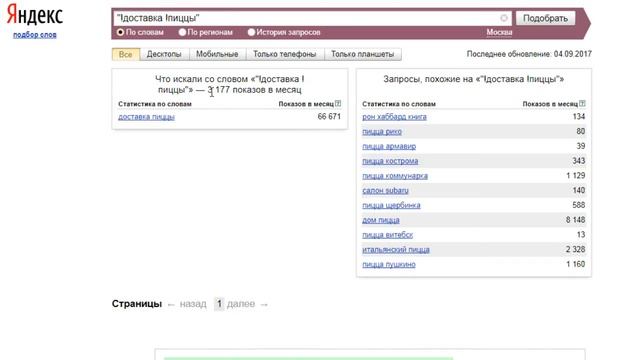Click the left Статистика по словам header
Viewport: 640px width, 360px height.
pos(155,104)
